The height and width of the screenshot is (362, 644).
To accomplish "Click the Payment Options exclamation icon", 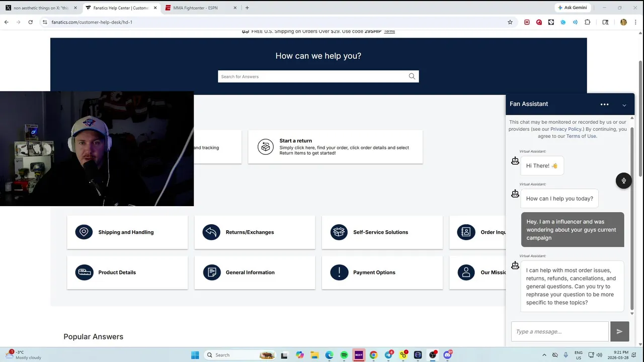I will click(339, 273).
